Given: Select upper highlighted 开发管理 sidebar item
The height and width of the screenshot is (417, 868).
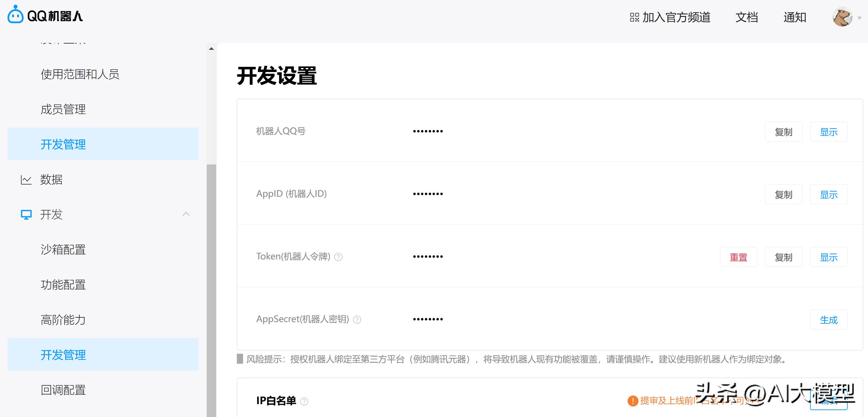Looking at the screenshot, I should (103, 144).
